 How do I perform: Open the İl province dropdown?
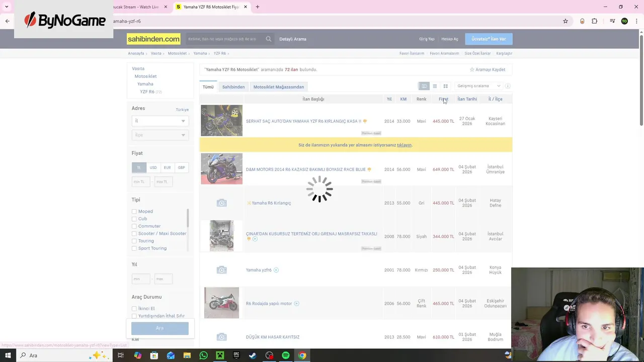click(x=160, y=121)
